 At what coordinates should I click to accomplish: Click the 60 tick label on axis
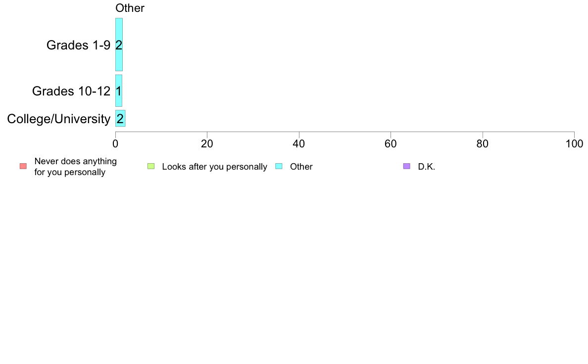click(x=391, y=144)
